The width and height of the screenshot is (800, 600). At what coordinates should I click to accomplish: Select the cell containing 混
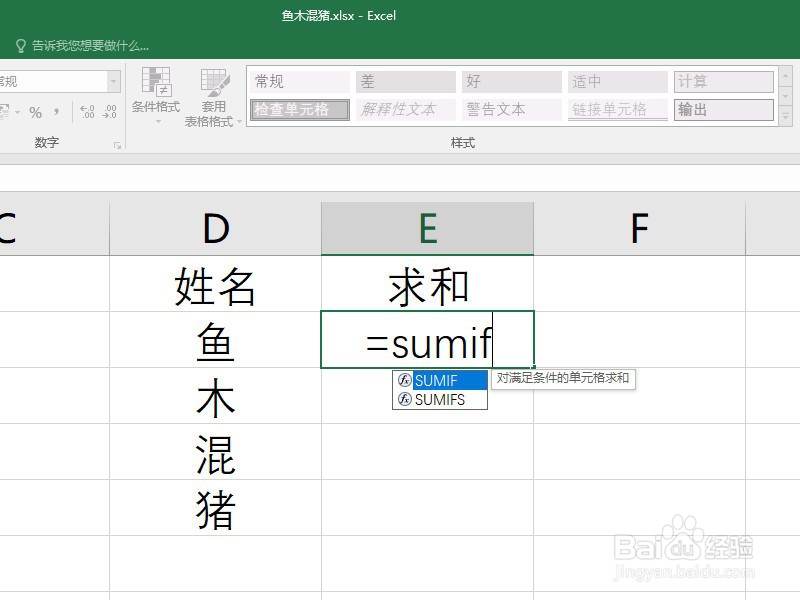point(215,452)
